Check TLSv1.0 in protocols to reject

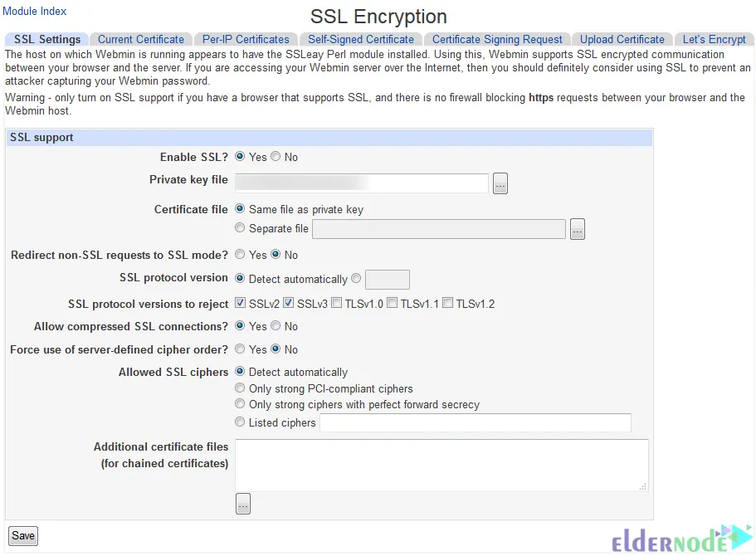[x=336, y=302]
